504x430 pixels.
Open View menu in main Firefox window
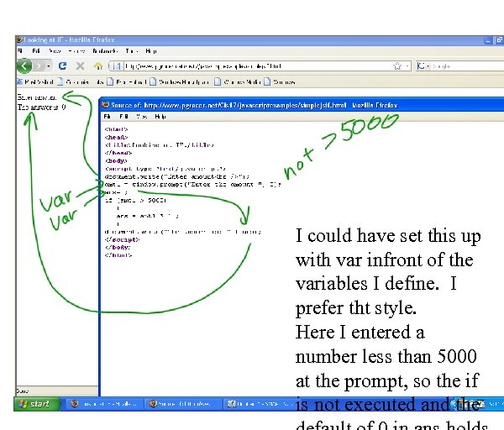point(55,51)
